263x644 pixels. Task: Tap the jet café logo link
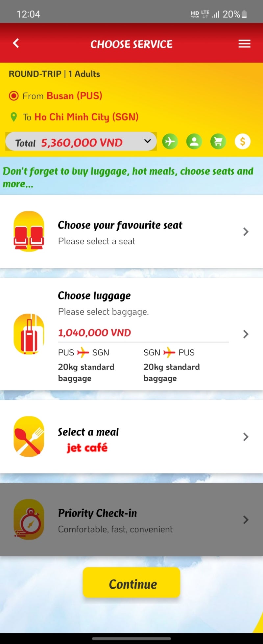[x=87, y=448]
